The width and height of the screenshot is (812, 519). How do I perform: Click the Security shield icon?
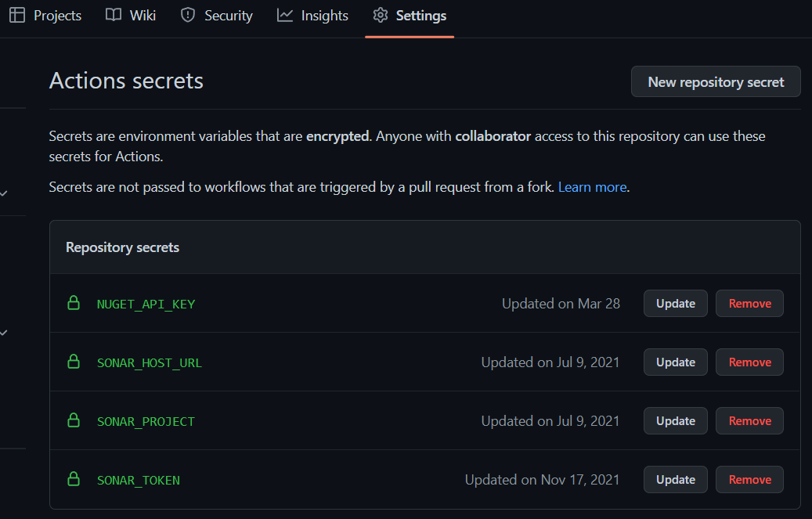187,15
